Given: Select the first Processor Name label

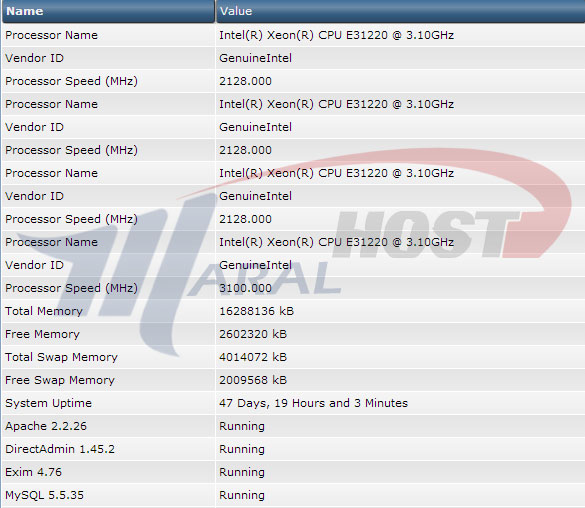Looking at the screenshot, I should [51, 35].
